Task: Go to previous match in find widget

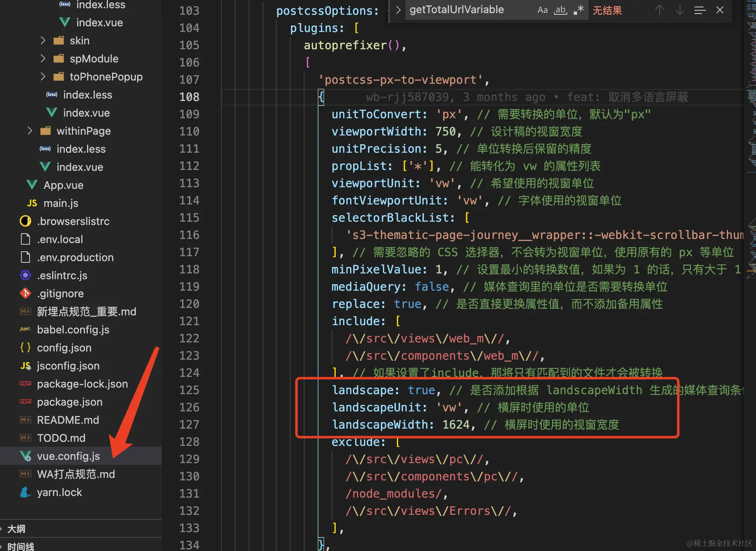Action: (x=660, y=10)
